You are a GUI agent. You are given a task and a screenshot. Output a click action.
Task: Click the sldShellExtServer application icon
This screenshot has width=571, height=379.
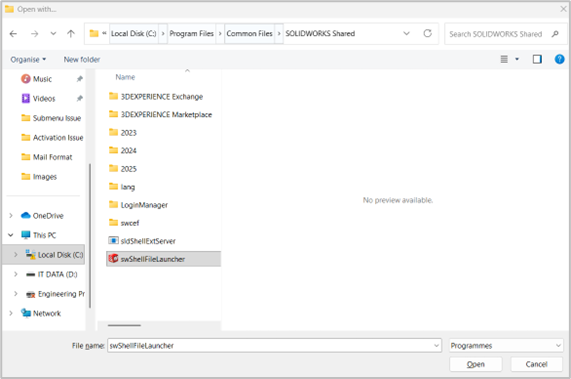[113, 240]
